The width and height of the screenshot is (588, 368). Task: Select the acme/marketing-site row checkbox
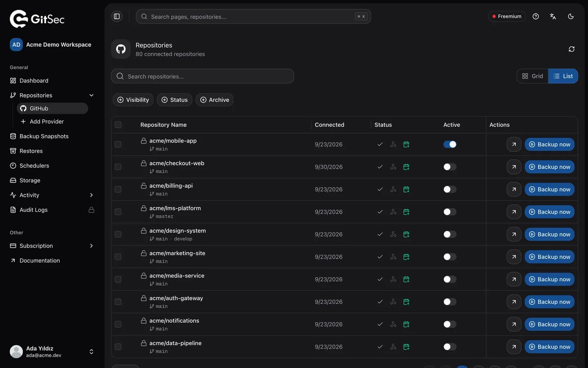pyautogui.click(x=118, y=257)
